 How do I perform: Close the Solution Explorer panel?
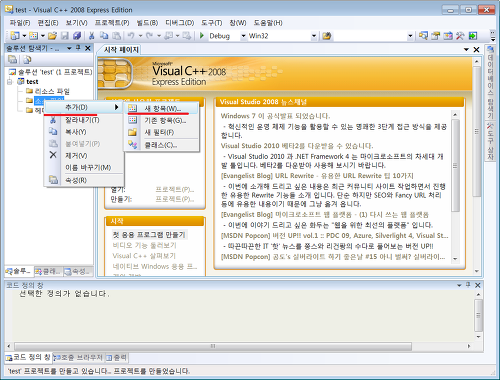pyautogui.click(x=88, y=48)
